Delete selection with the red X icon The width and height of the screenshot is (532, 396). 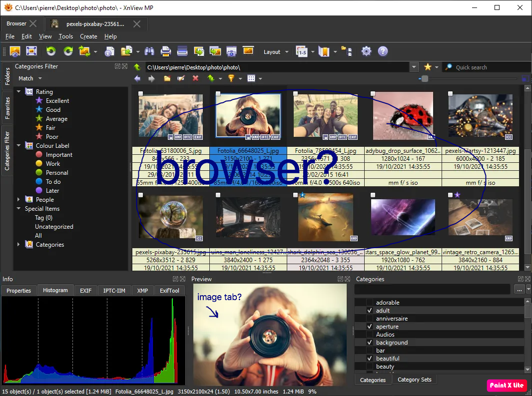click(195, 78)
